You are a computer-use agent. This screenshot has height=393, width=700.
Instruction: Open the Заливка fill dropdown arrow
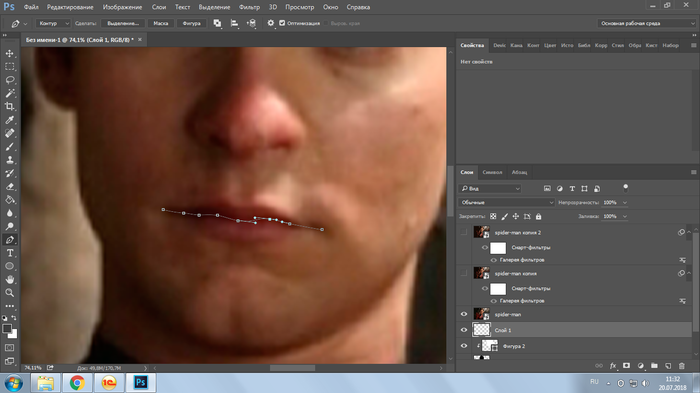pyautogui.click(x=625, y=217)
